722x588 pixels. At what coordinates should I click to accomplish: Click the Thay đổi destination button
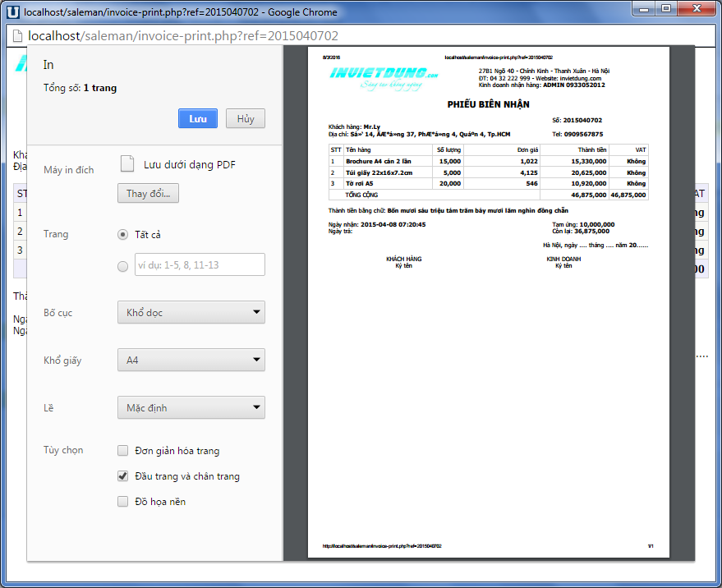pos(148,194)
